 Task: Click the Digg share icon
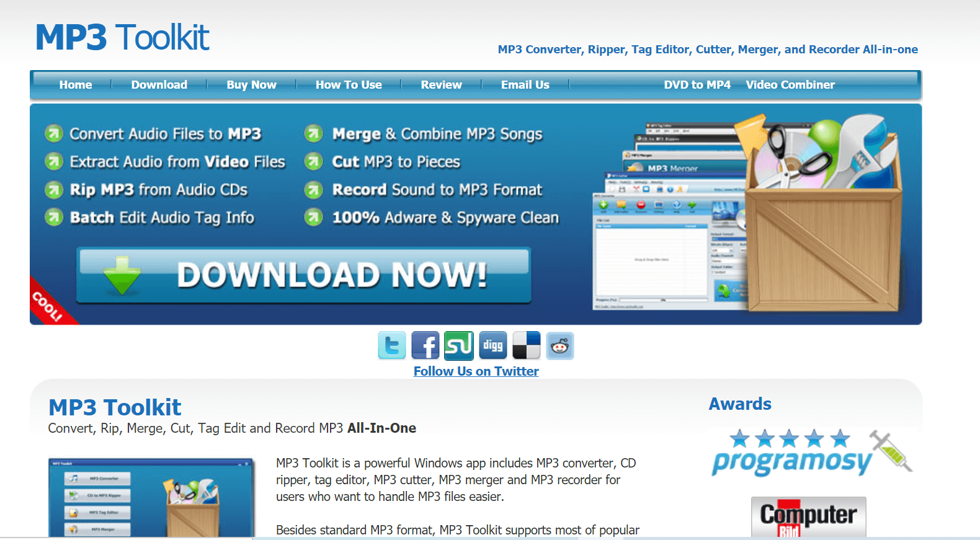pos(492,345)
